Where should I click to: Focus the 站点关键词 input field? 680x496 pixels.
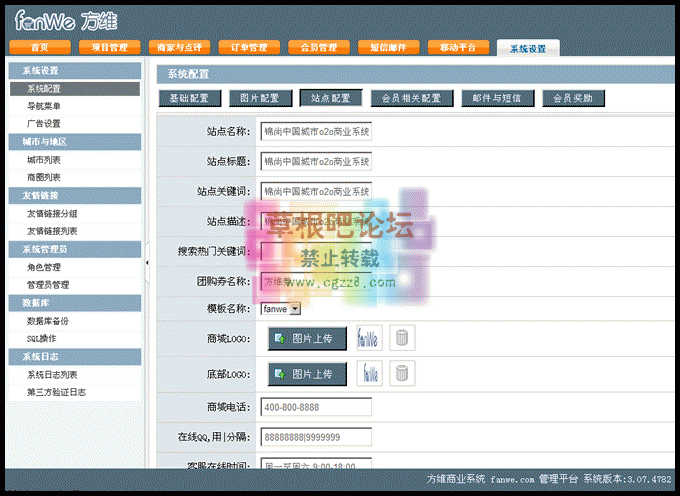click(x=316, y=191)
